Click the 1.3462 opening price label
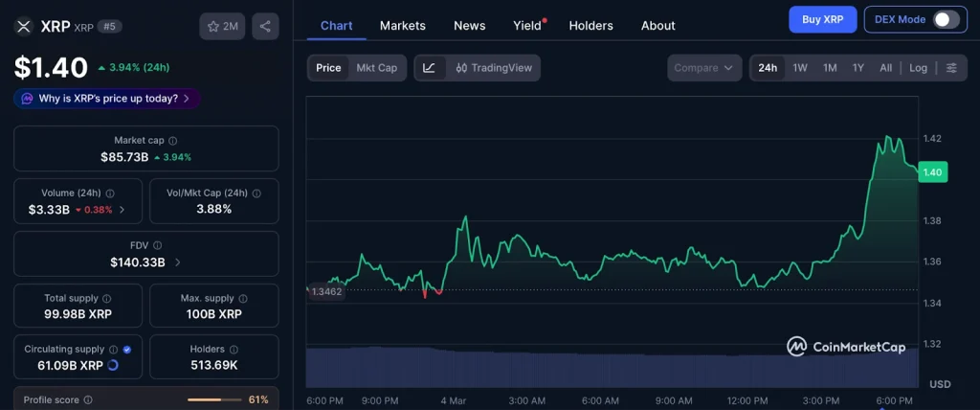The width and height of the screenshot is (980, 410). click(326, 292)
